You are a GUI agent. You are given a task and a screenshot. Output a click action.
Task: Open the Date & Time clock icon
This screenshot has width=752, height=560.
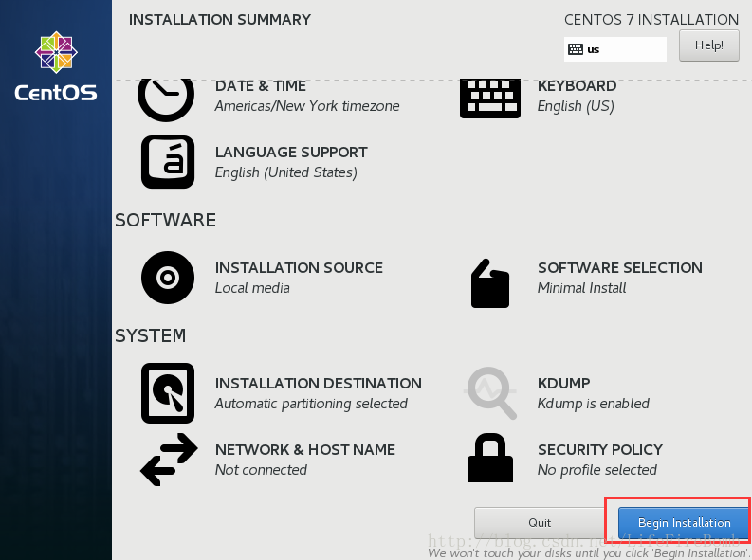click(166, 99)
